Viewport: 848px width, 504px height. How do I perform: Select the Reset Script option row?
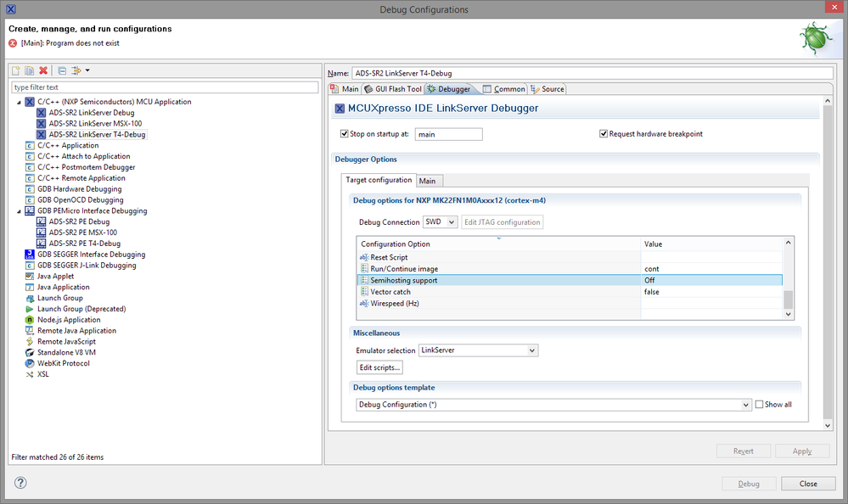tap(570, 257)
